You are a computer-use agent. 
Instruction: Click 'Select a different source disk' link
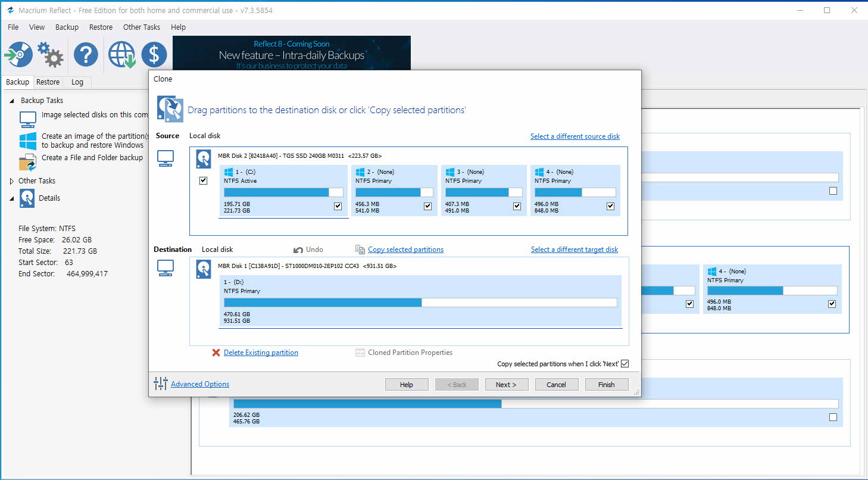(575, 136)
